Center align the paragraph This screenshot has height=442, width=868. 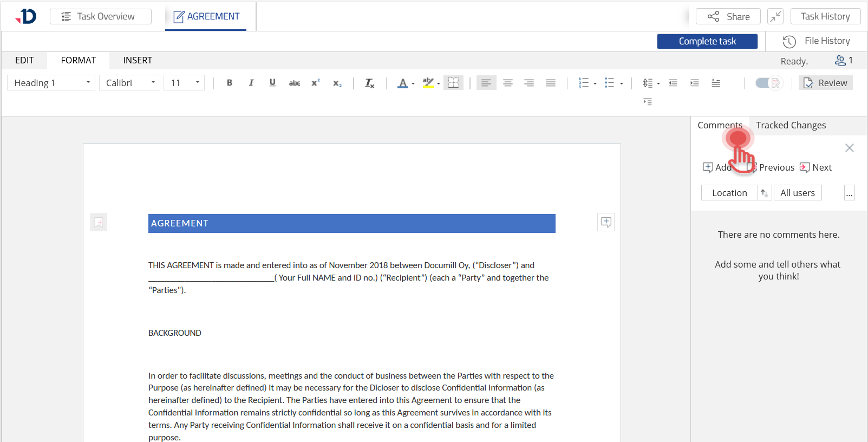tap(508, 83)
